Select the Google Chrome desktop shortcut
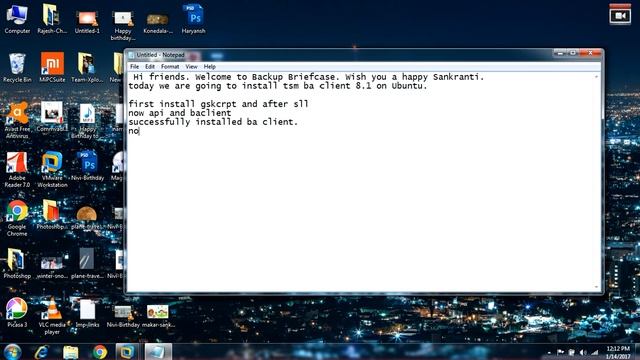 (x=17, y=218)
